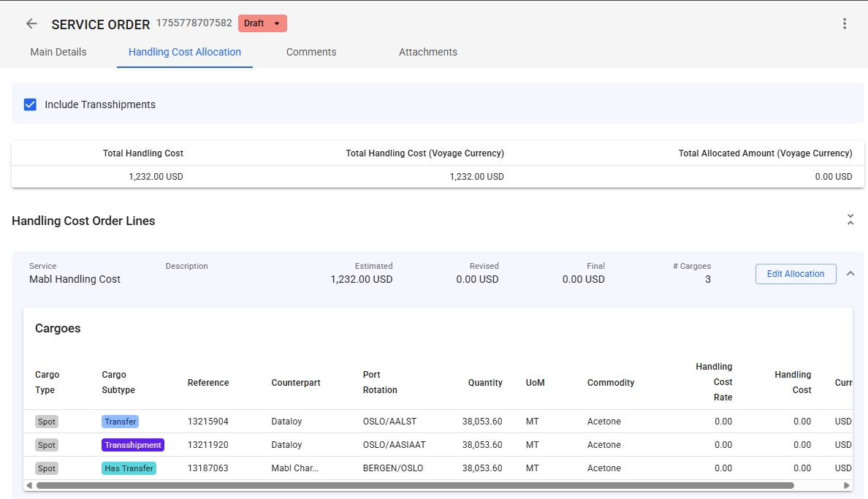Click the Spot badge in the 13211920 row
Screen dimensions: 868x499
coord(46,445)
